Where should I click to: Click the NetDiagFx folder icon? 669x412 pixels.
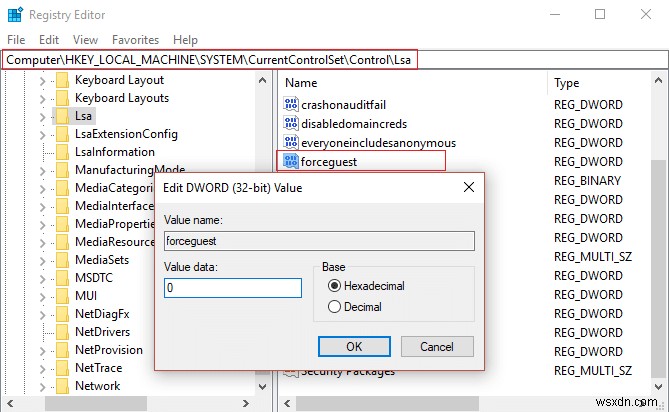click(62, 314)
